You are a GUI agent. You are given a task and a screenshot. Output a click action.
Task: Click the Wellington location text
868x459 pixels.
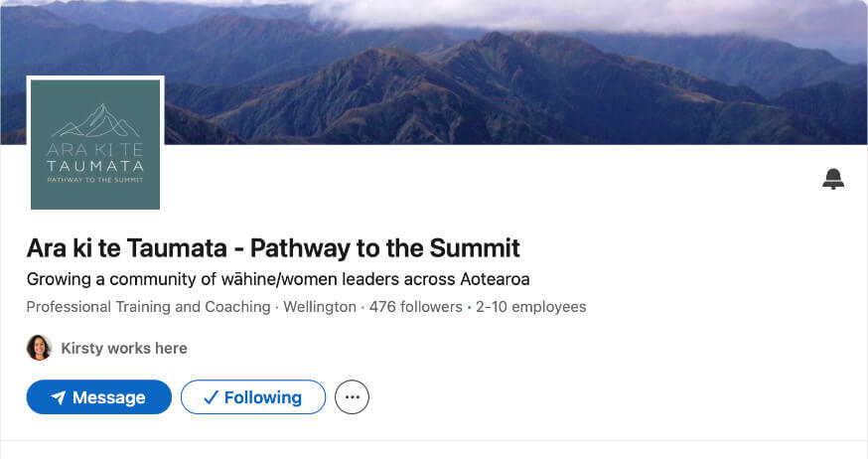coord(320,307)
